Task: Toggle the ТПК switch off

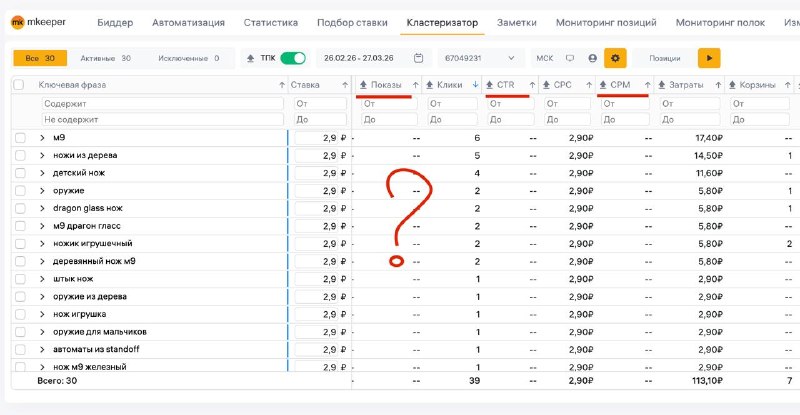Action: pos(293,58)
